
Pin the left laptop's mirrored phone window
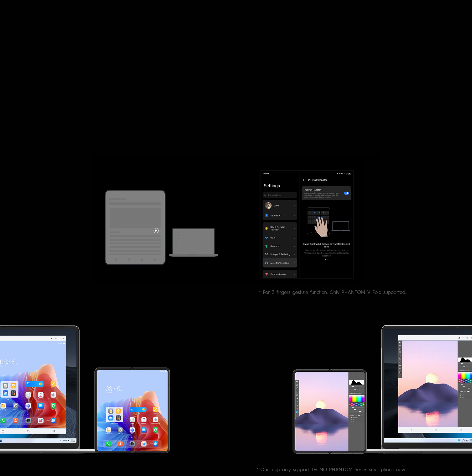51,338
